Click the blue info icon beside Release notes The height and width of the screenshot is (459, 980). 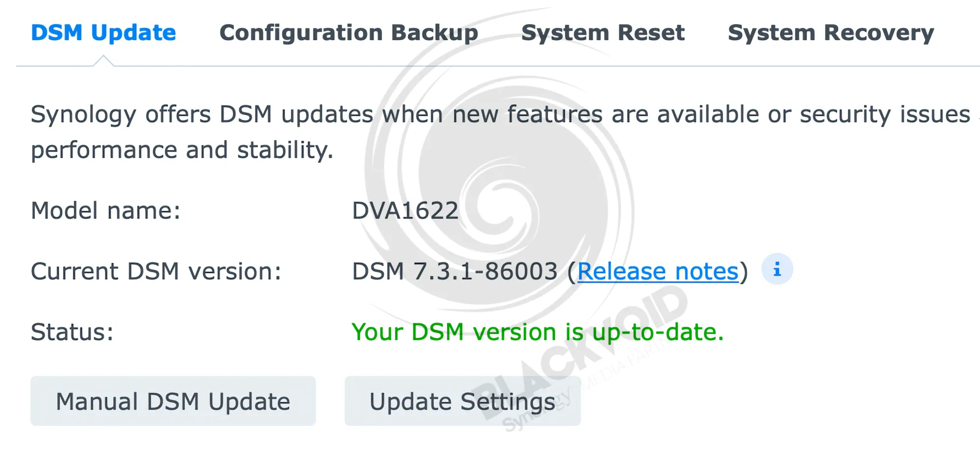click(777, 269)
